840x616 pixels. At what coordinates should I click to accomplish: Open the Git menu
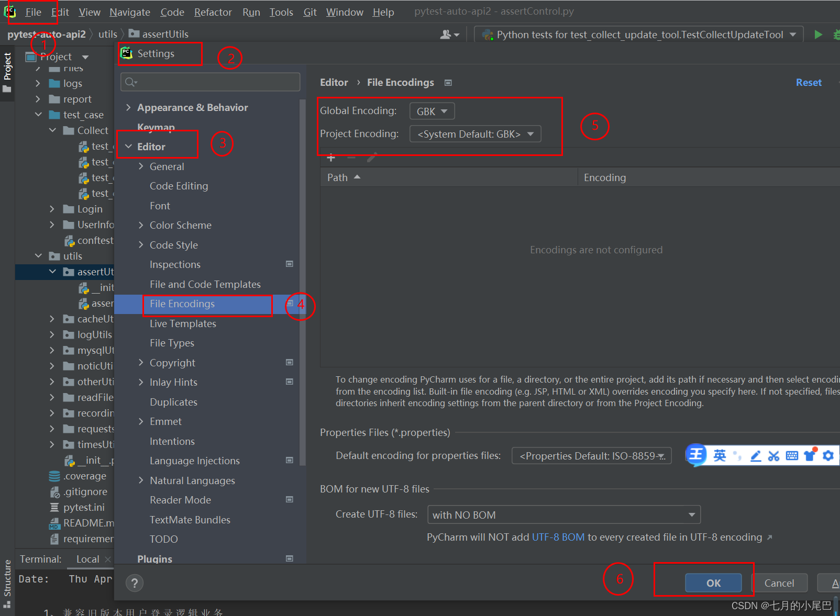(310, 12)
